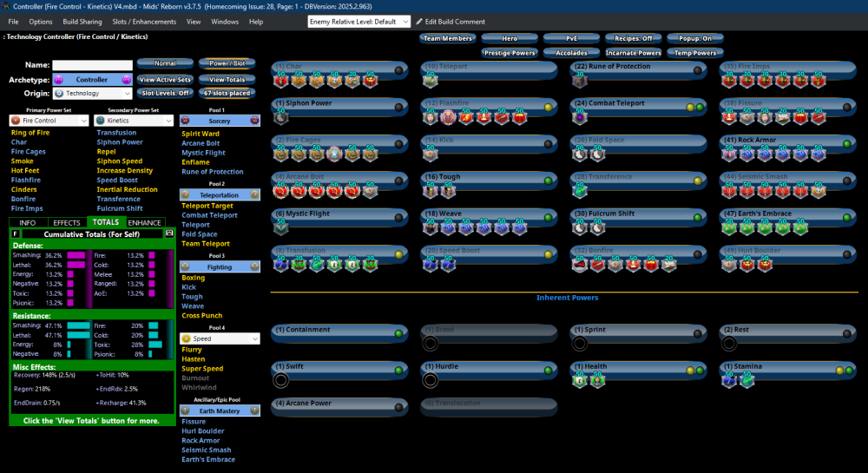Click the Rune of Protection enhancement slot
This screenshot has width=868, height=473.
pos(580,81)
